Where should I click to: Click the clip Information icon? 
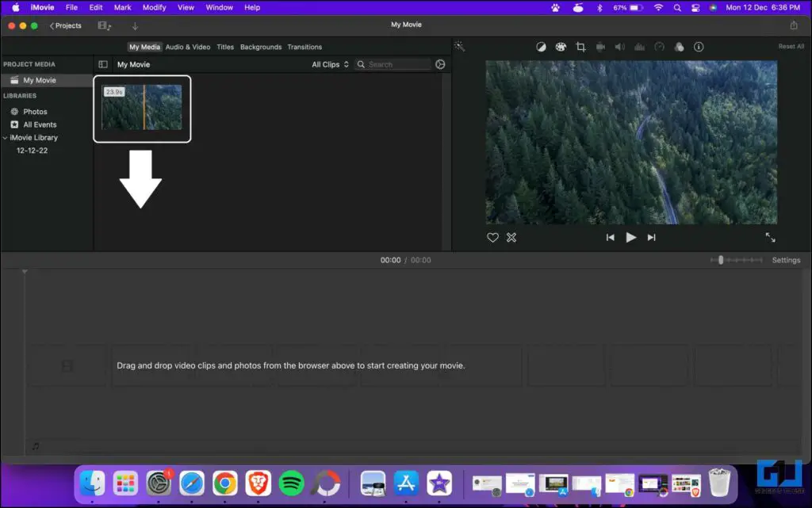pos(699,47)
